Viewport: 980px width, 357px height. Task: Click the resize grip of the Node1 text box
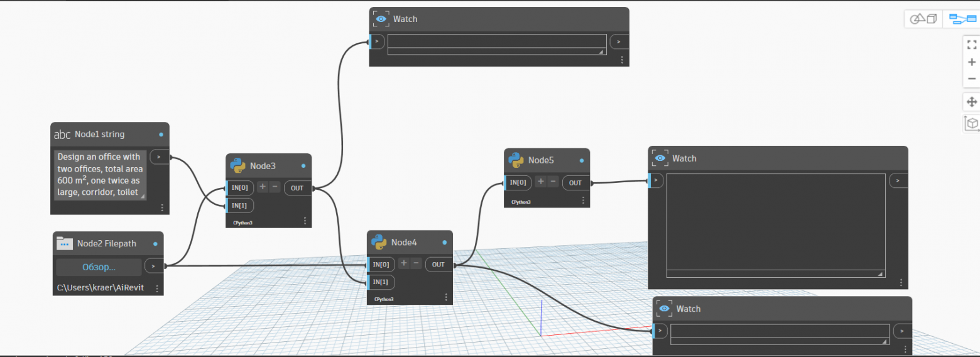point(143,197)
